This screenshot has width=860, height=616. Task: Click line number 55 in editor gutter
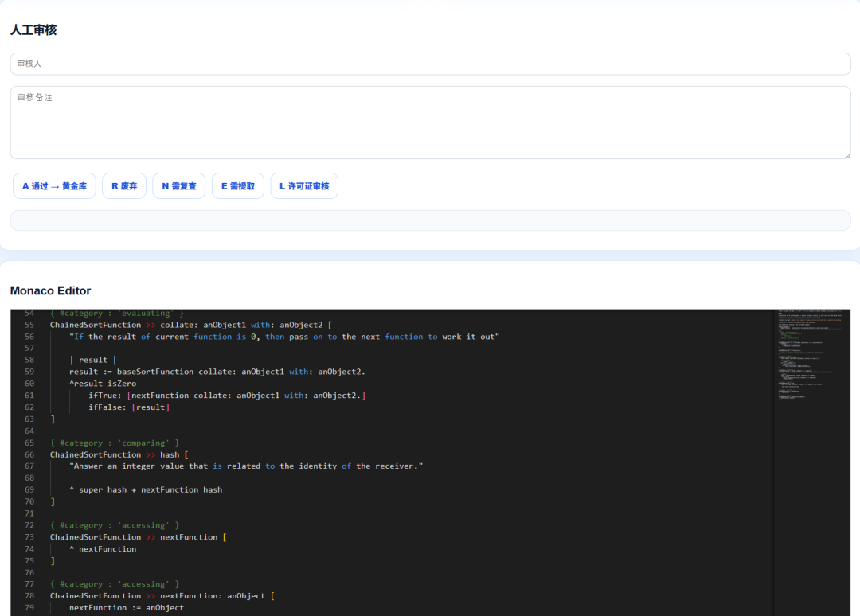click(x=29, y=325)
